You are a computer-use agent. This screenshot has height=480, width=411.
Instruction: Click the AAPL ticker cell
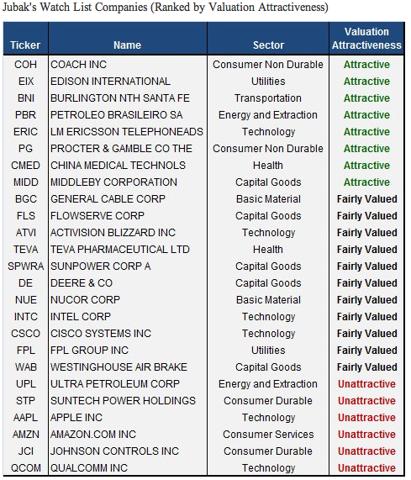25,417
